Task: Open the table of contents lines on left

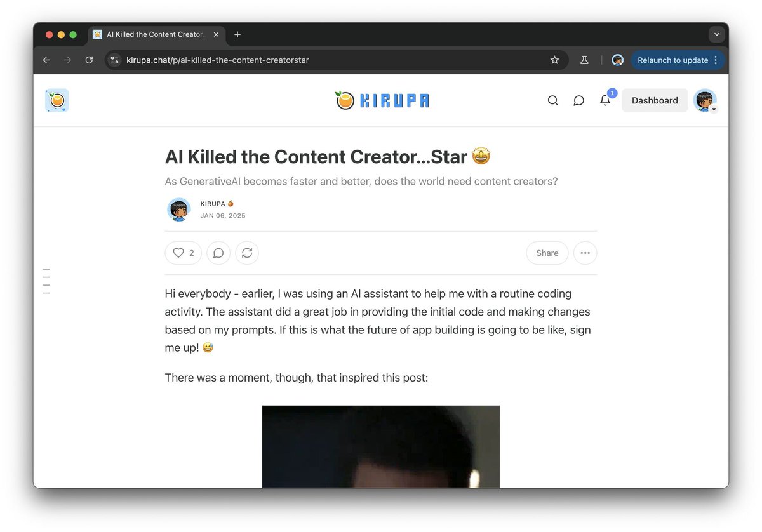Action: pyautogui.click(x=46, y=281)
